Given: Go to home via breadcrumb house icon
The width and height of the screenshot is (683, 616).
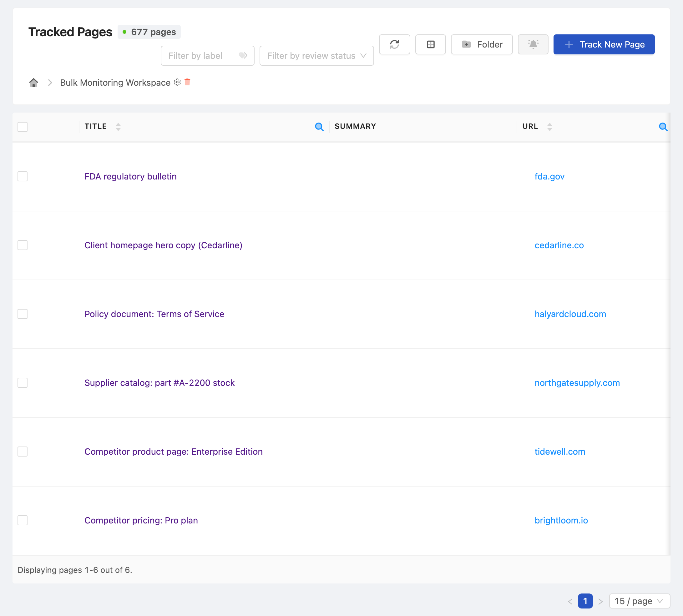Looking at the screenshot, I should pos(33,83).
